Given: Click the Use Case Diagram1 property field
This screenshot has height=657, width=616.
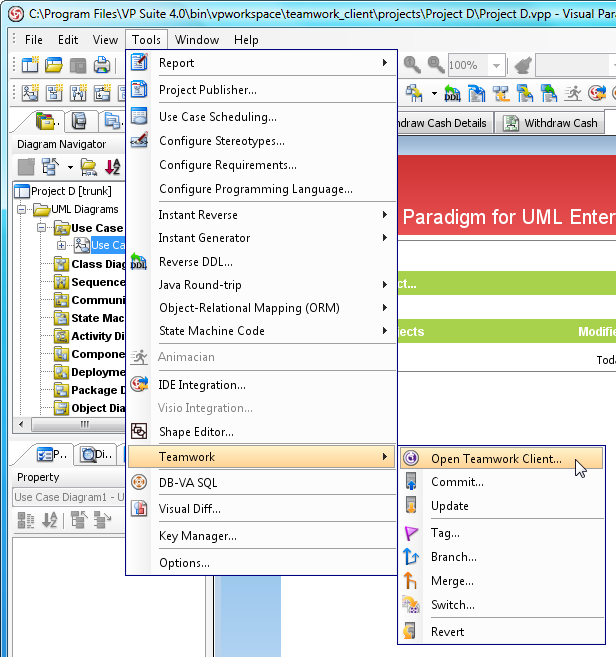Looking at the screenshot, I should click(69, 497).
